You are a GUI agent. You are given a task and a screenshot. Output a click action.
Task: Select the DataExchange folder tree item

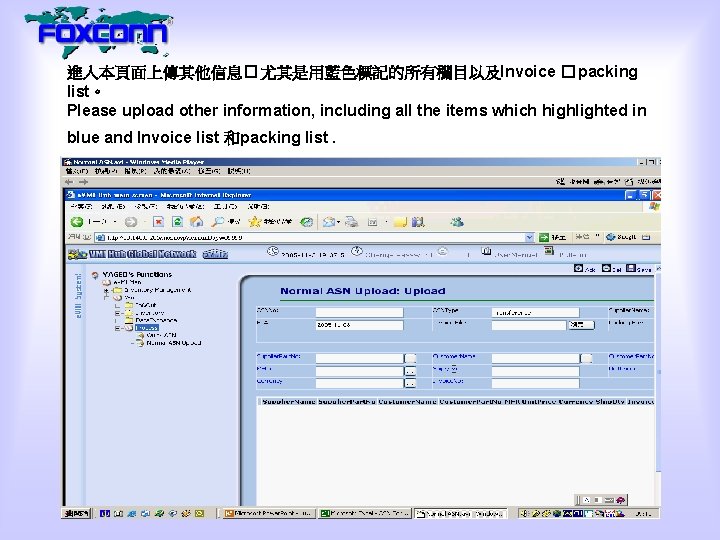point(156,320)
